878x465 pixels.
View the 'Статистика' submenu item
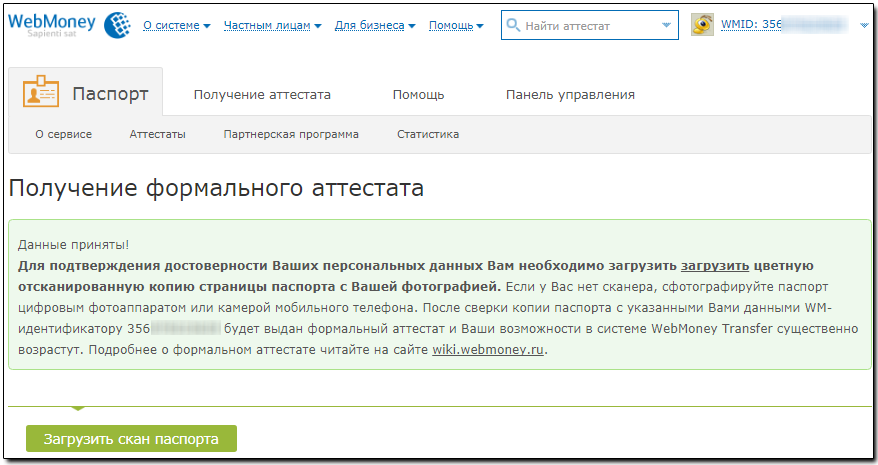click(x=427, y=134)
